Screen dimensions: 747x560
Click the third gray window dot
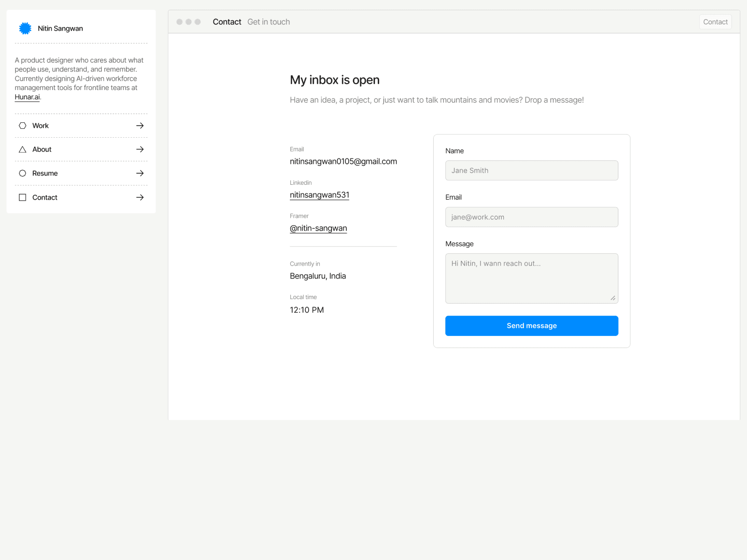[x=197, y=22]
